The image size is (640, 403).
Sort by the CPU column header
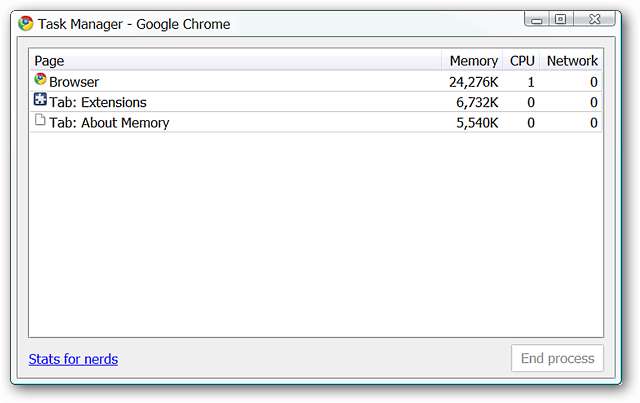click(522, 61)
